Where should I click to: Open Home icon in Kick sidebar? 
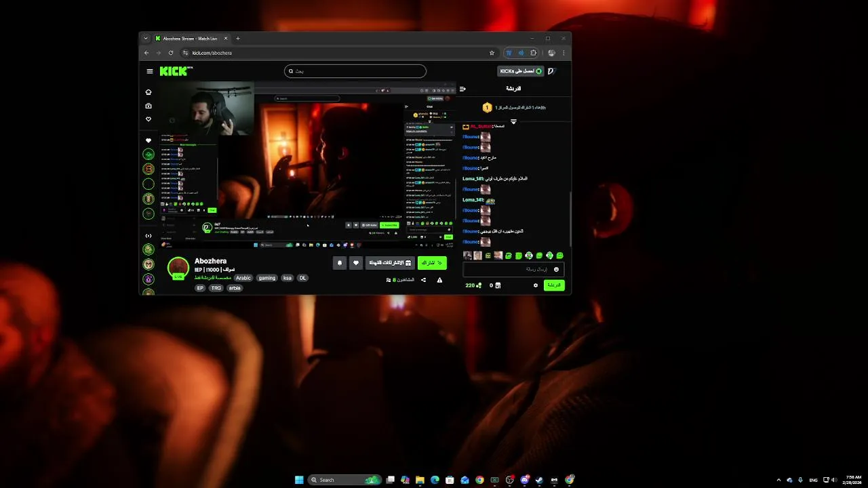[149, 92]
